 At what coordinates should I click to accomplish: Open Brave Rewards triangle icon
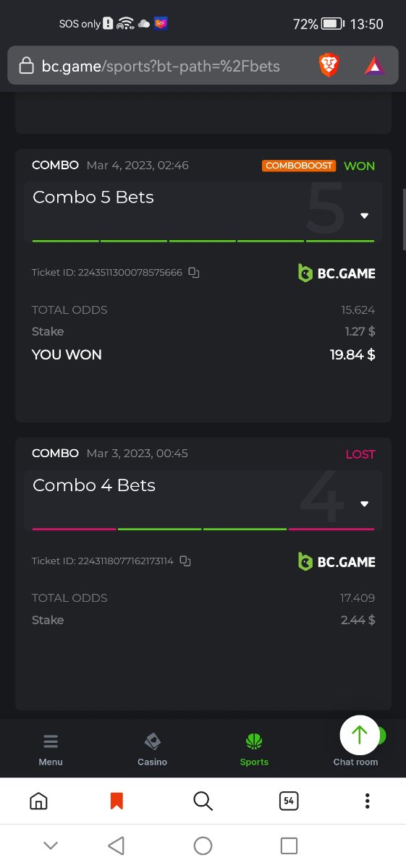pos(375,67)
